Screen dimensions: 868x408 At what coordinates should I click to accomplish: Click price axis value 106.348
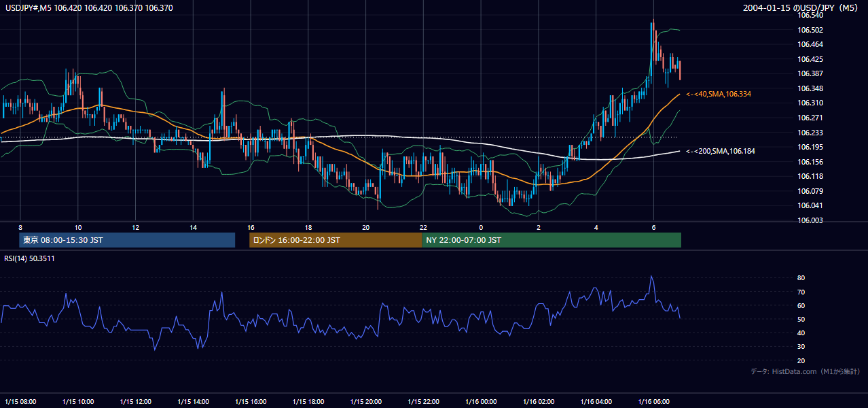click(x=810, y=88)
